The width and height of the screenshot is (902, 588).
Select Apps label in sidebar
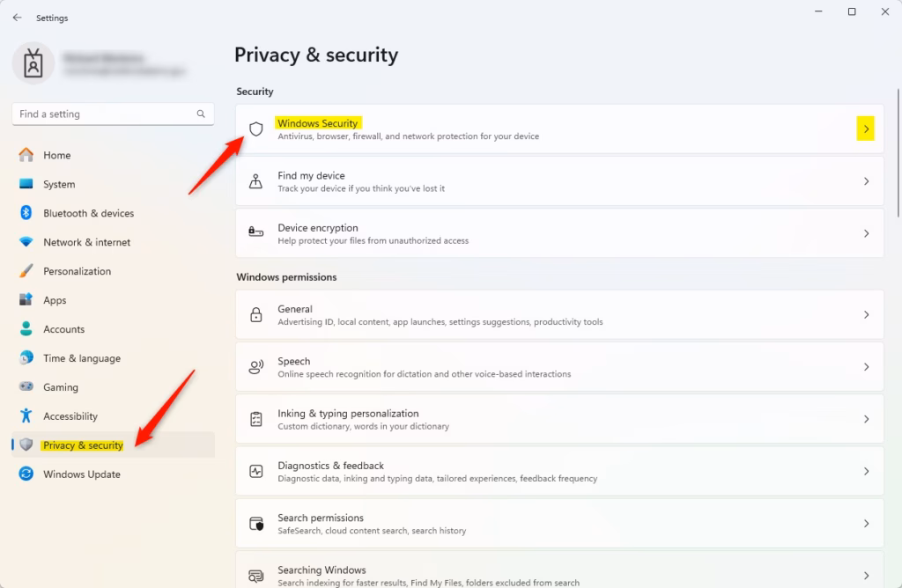55,301
